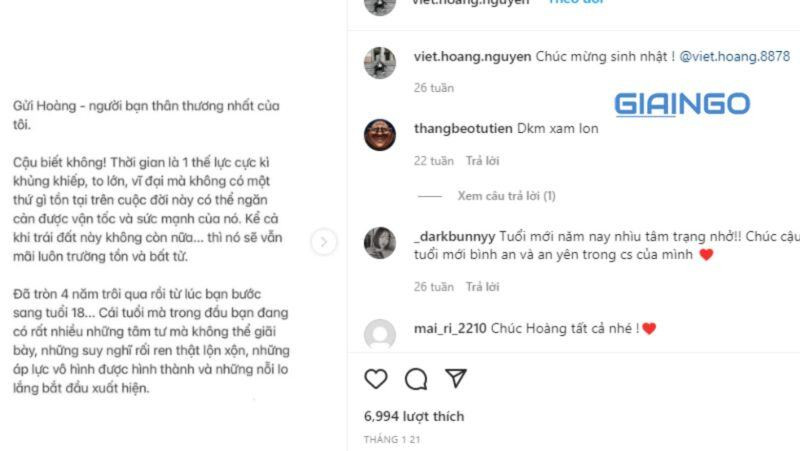This screenshot has width=800, height=451.
Task: Reply to _darkbunnyy comment via Trả lời
Action: (x=482, y=287)
